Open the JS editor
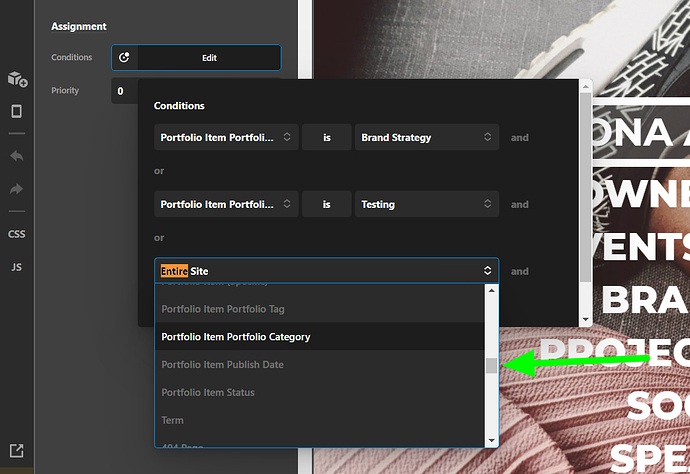Image resolution: width=690 pixels, height=474 pixels. [16, 267]
